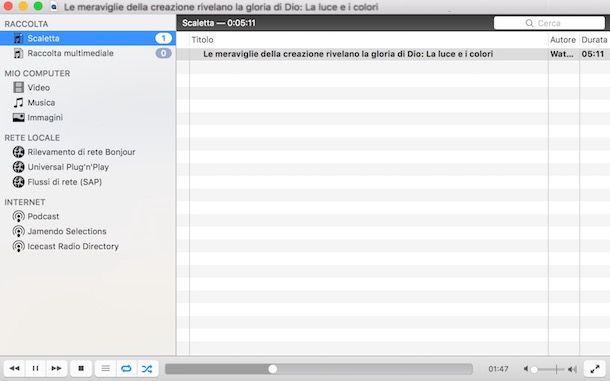
Task: Adjust the volume slider knob
Action: pos(534,369)
